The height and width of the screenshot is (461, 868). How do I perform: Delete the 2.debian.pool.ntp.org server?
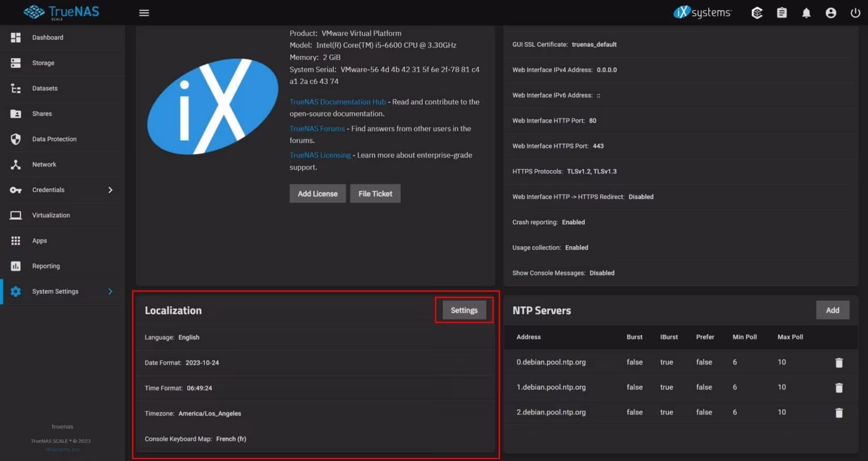(839, 412)
